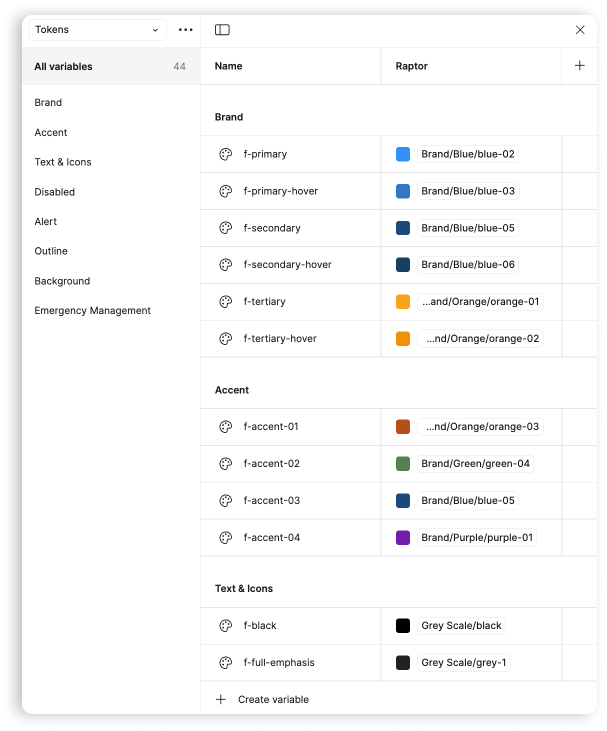This screenshot has width=607, height=731.
Task: Click the palette icon beside f-accent-02
Action: point(225,463)
